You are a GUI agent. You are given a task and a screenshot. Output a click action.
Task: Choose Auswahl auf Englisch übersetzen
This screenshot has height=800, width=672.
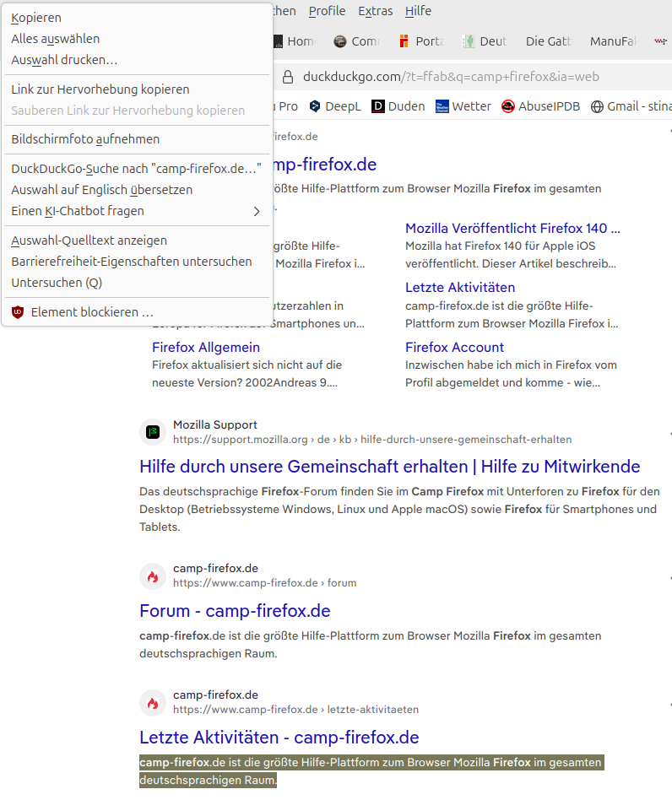pos(137,190)
